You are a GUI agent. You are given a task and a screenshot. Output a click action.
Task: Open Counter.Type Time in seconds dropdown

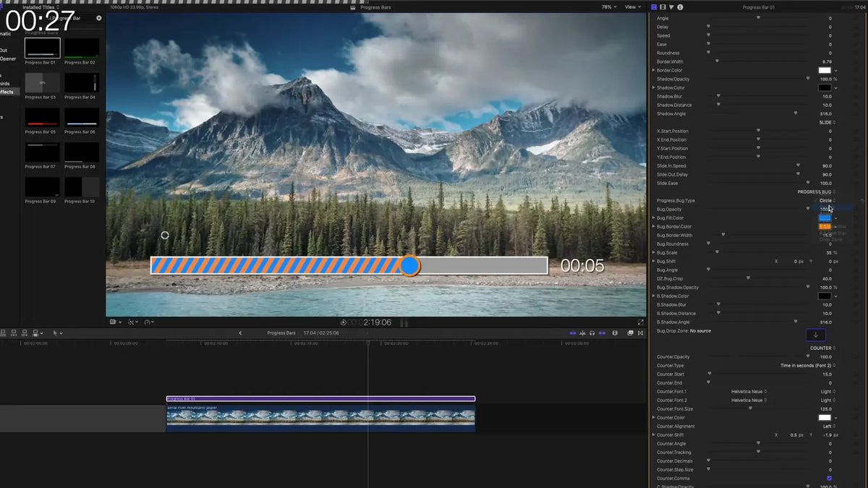pos(809,365)
